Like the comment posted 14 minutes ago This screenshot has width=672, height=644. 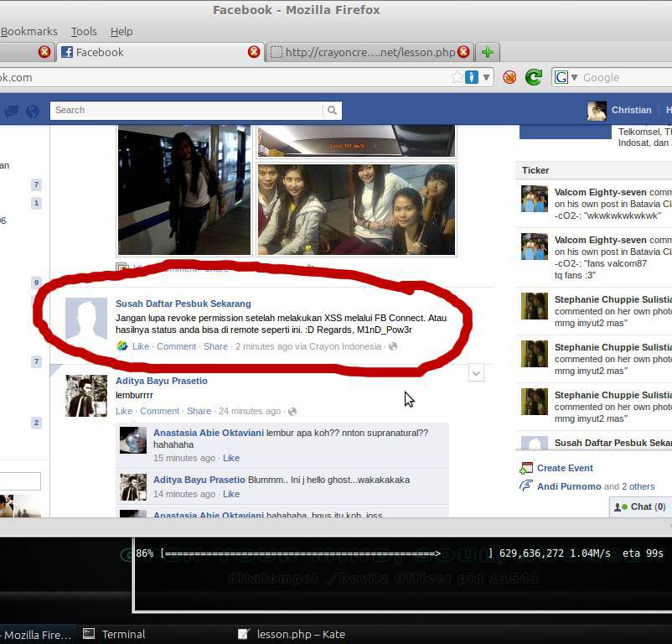[x=231, y=494]
